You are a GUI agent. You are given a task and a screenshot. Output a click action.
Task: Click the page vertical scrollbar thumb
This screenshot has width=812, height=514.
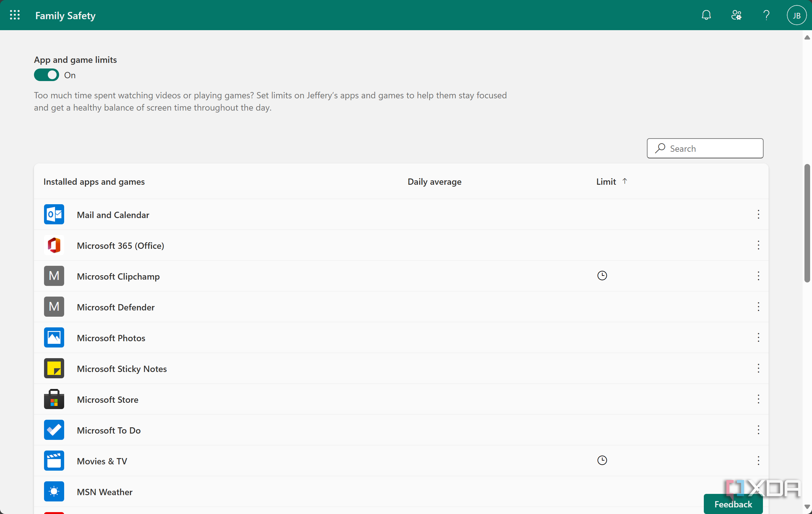point(807,223)
